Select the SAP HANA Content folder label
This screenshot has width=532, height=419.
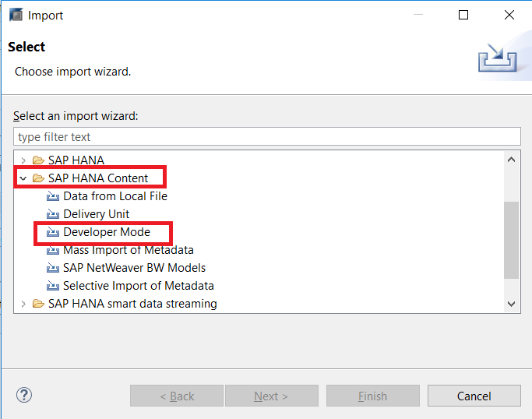tap(98, 178)
